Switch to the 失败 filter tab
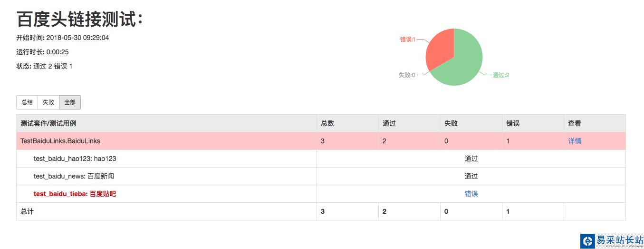 coord(48,102)
